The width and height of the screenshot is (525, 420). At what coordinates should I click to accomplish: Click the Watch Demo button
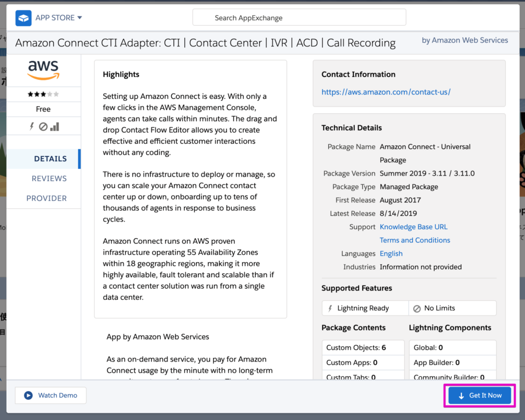50,395
